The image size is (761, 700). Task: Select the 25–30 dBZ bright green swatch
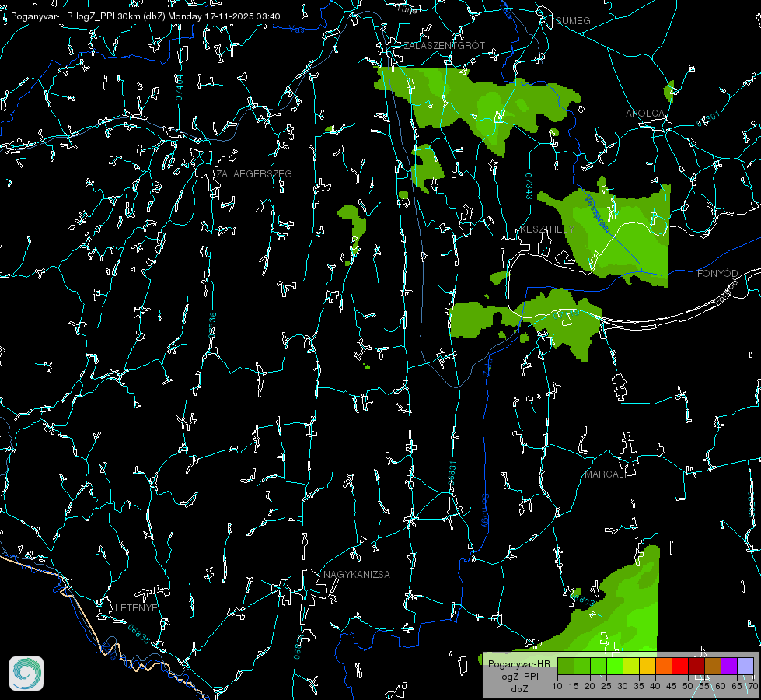[x=614, y=666]
